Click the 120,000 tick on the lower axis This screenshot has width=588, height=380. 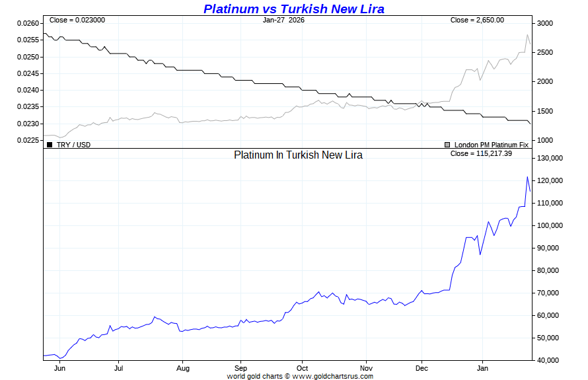click(x=550, y=181)
